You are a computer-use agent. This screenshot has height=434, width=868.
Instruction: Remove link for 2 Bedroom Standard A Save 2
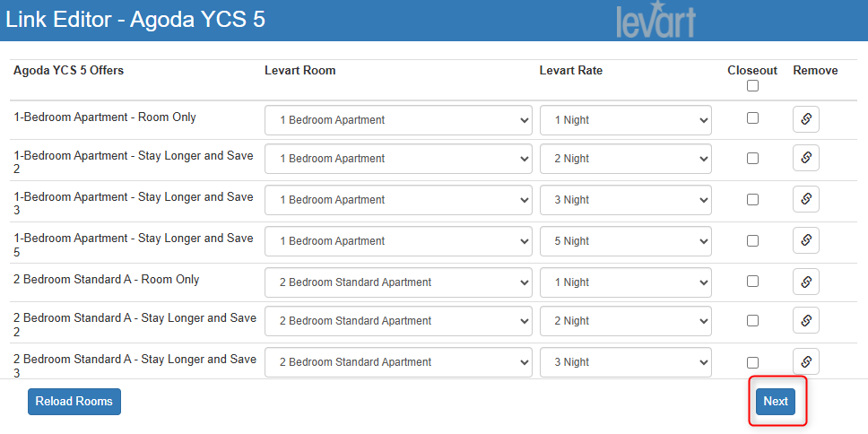pyautogui.click(x=805, y=320)
